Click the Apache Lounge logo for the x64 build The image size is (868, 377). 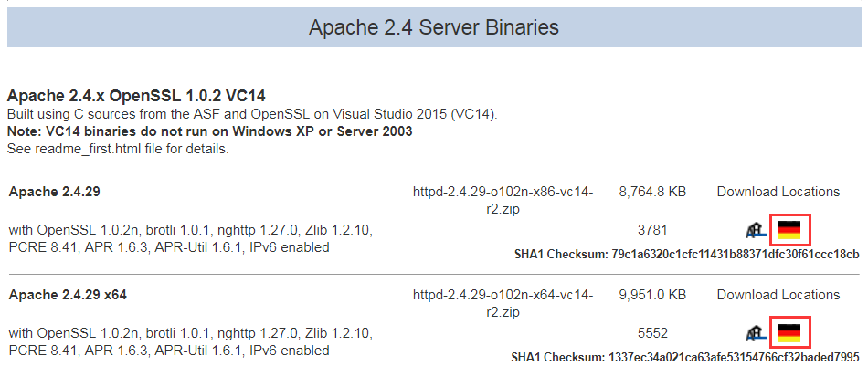[756, 334]
